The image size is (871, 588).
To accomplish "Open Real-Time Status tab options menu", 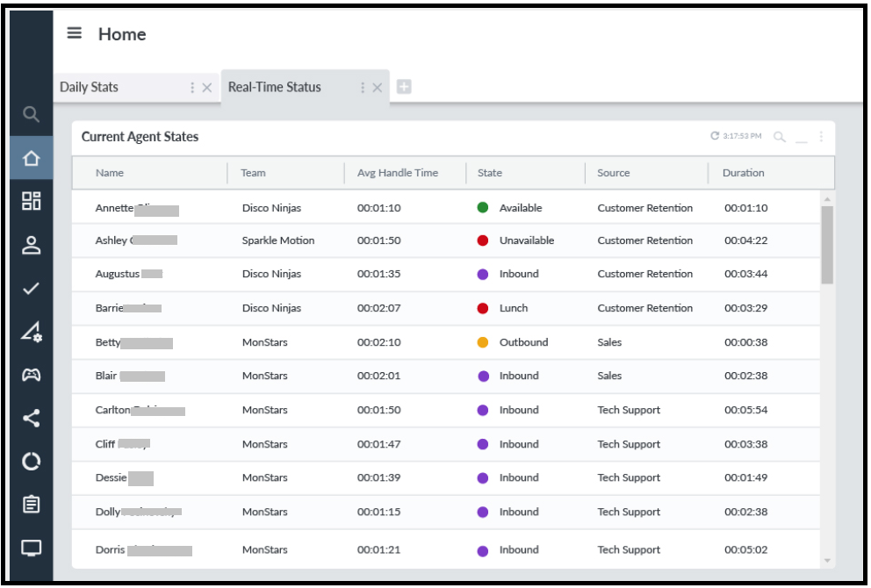I will [362, 88].
